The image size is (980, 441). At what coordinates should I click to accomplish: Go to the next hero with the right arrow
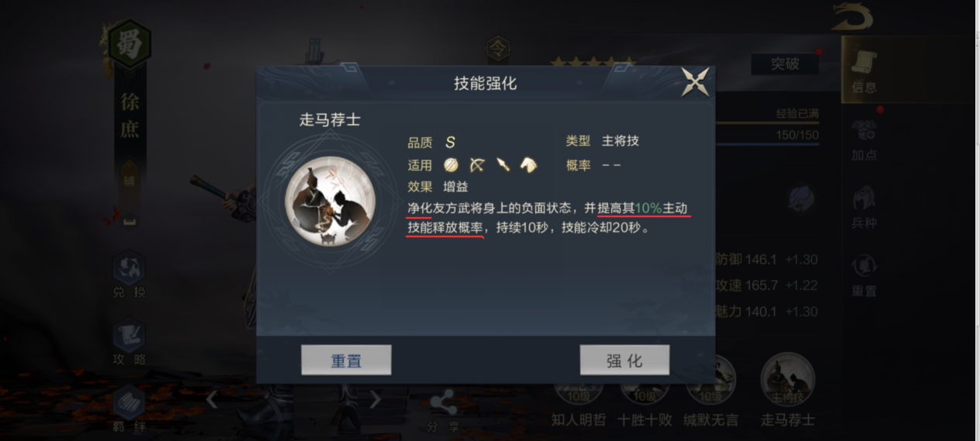point(376,399)
